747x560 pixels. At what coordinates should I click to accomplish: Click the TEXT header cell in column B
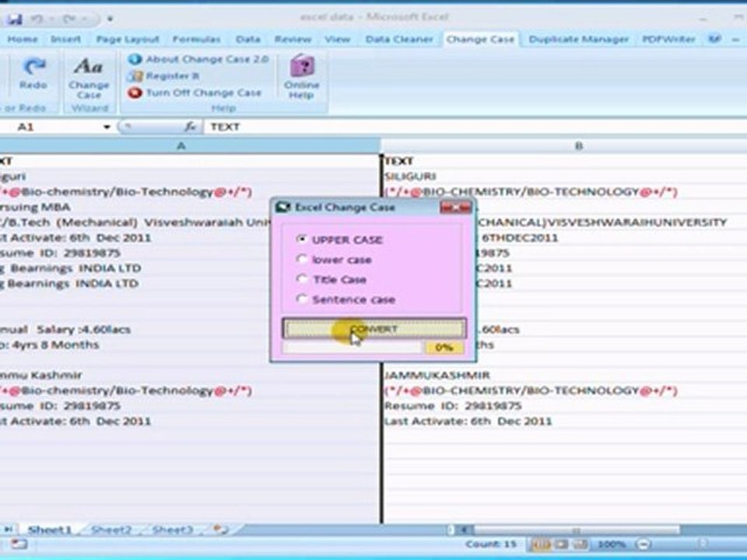pyautogui.click(x=565, y=161)
